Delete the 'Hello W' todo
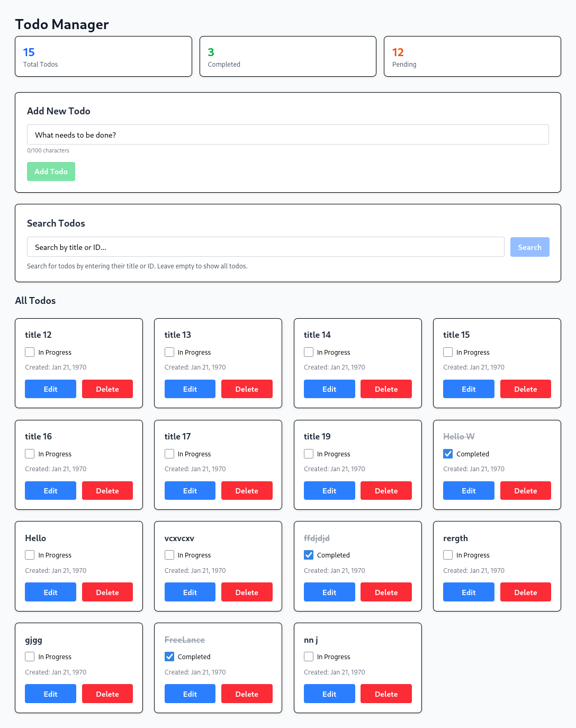576x728 pixels. 526,491
